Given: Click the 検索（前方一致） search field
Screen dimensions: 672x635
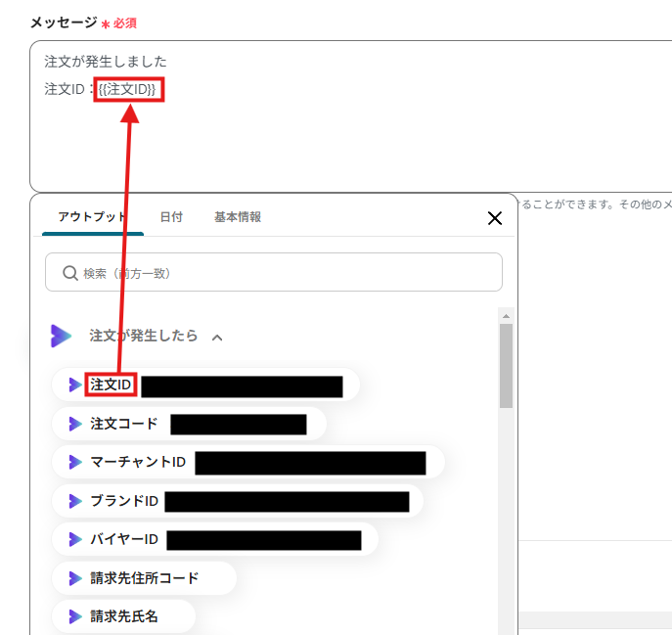Looking at the screenshot, I should pyautogui.click(x=274, y=272).
